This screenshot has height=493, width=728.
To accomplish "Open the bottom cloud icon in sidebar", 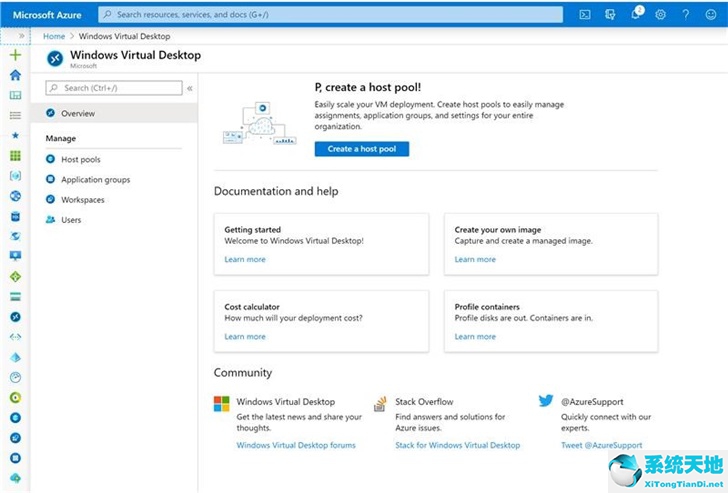I will click(15, 478).
